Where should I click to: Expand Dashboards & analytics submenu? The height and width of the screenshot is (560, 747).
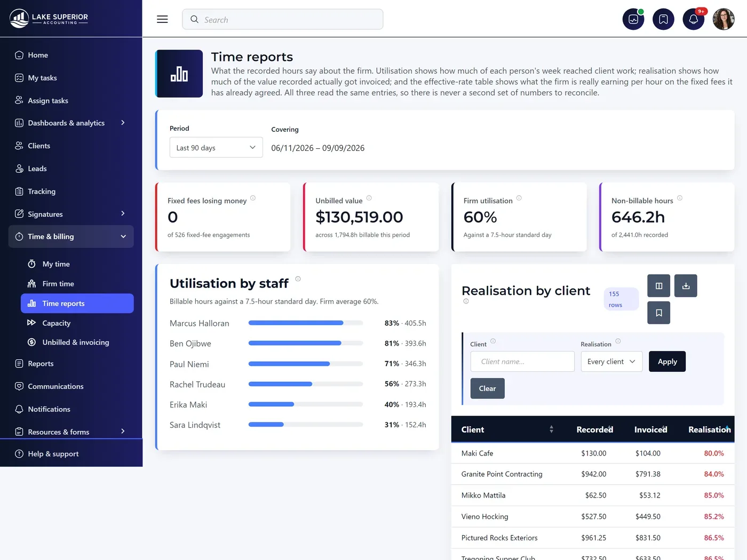tap(123, 123)
